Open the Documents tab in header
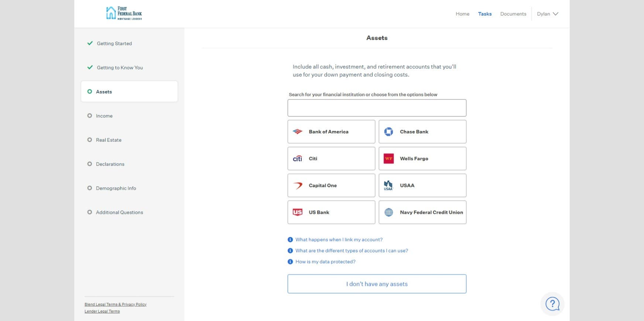This screenshot has width=644, height=321. (x=513, y=14)
